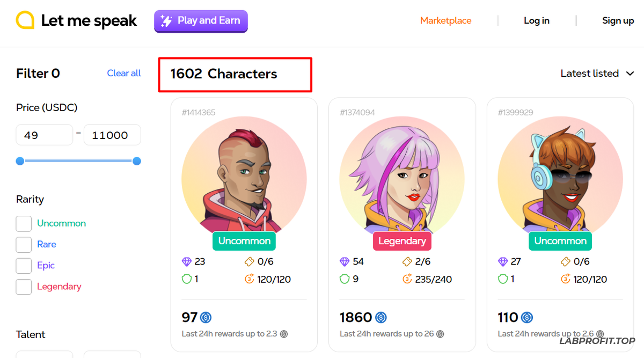Click the ticket icon on Legendary character card

[x=407, y=262]
